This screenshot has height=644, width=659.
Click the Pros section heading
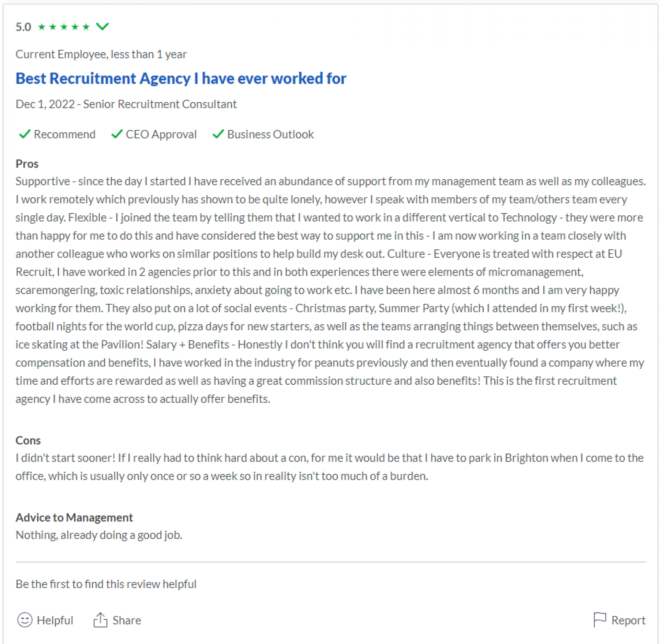coord(27,164)
